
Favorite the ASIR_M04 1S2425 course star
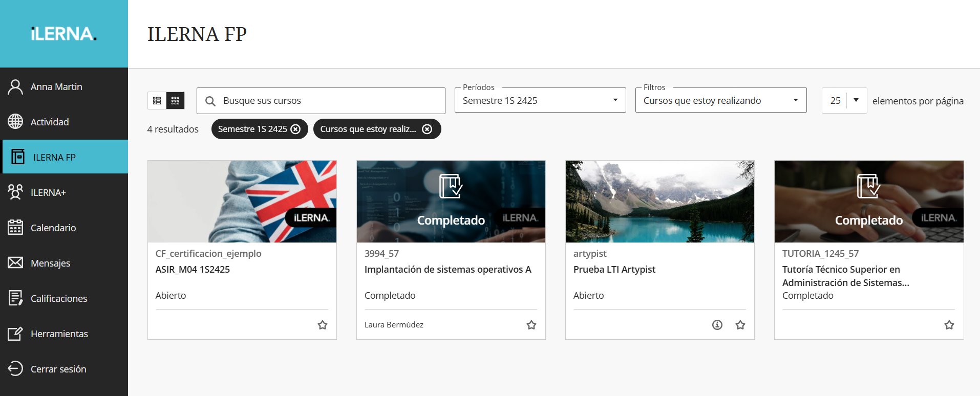coord(323,325)
